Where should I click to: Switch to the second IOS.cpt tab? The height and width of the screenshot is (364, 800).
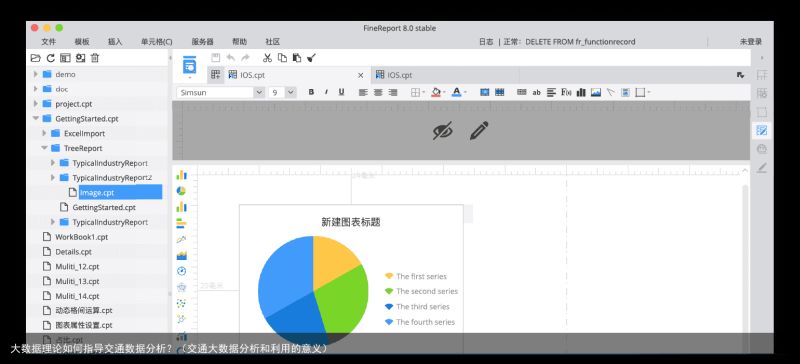[394, 75]
